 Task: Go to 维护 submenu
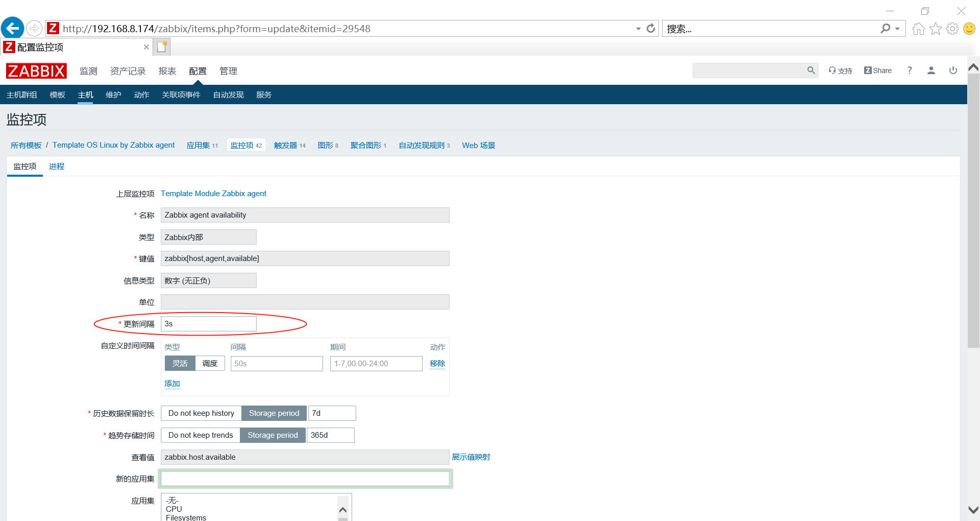(x=113, y=95)
